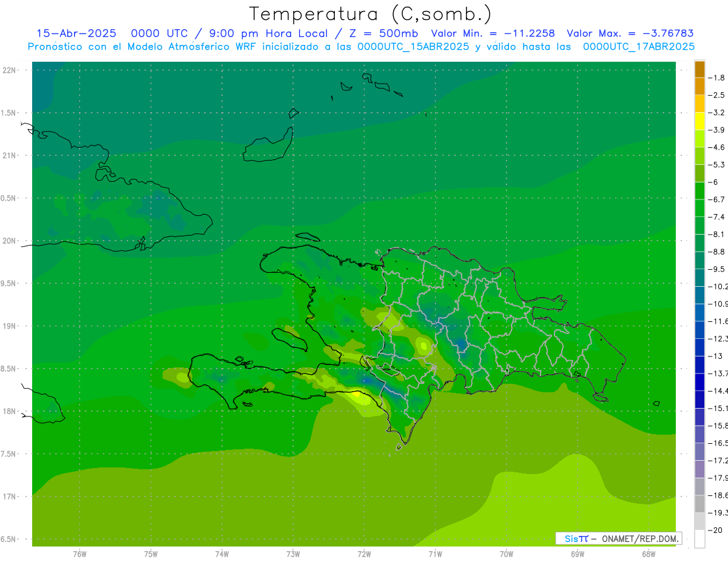This screenshot has width=728, height=562.
Task: Click the "-2.5" legend value
Action: pyautogui.click(x=716, y=95)
